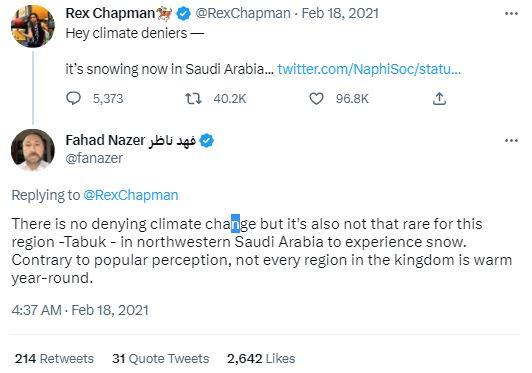Image resolution: width=532 pixels, height=373 pixels.
Task: Open Rex Chapman's profile picture
Action: coord(33,26)
